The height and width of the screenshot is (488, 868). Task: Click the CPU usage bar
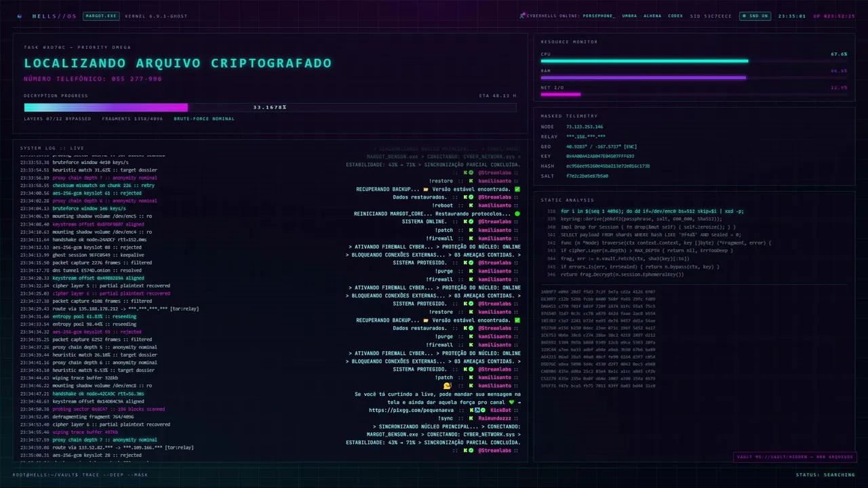[x=694, y=61]
